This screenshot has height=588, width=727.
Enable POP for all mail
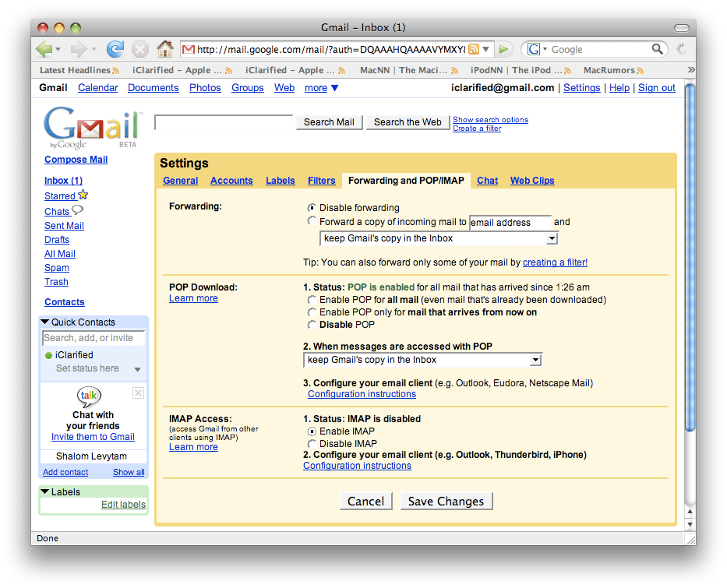click(x=312, y=300)
